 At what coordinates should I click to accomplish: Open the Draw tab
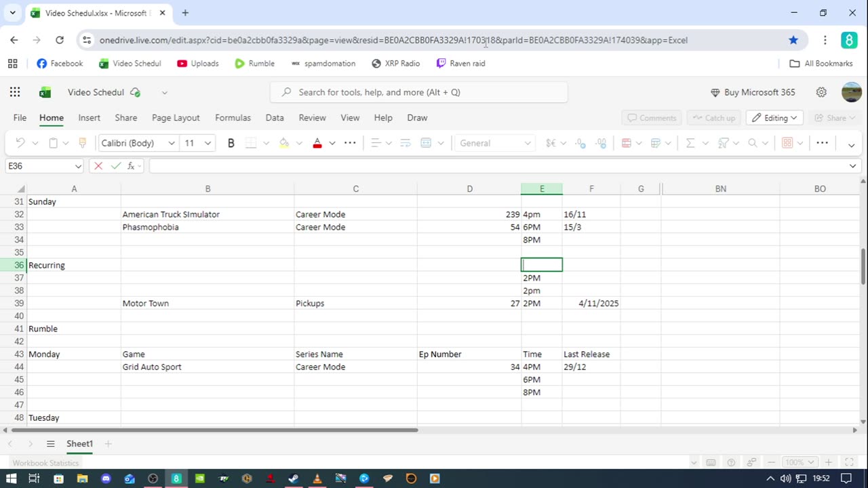pyautogui.click(x=417, y=118)
